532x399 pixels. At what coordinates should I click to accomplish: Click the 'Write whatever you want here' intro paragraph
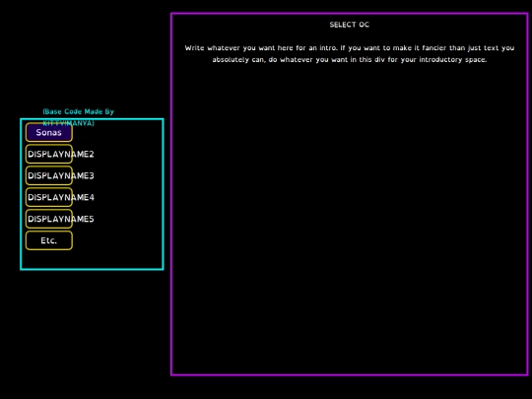click(350, 53)
